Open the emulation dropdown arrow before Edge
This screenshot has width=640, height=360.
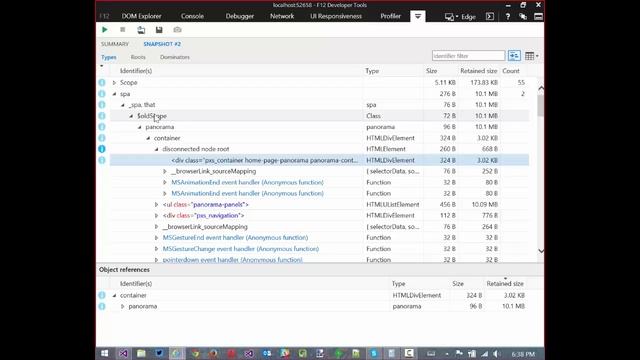pos(457,17)
